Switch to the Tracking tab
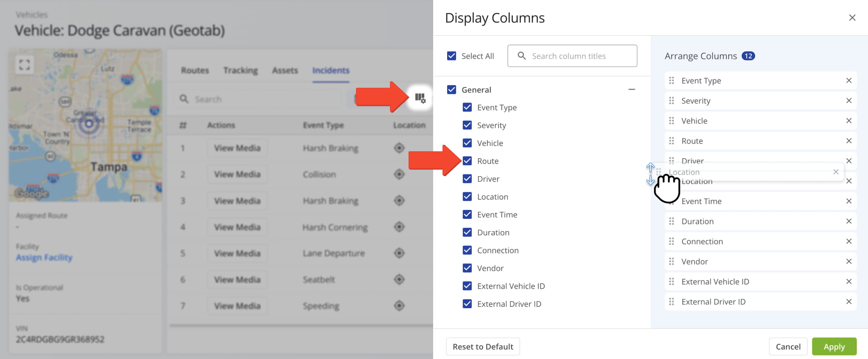This screenshot has height=359, width=868. pyautogui.click(x=240, y=70)
